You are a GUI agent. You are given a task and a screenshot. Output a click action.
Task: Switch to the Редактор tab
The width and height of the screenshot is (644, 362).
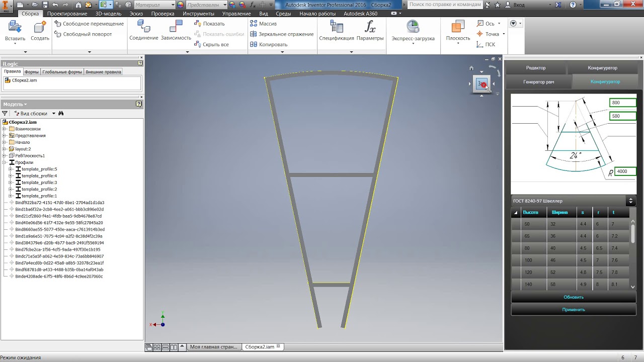point(536,68)
